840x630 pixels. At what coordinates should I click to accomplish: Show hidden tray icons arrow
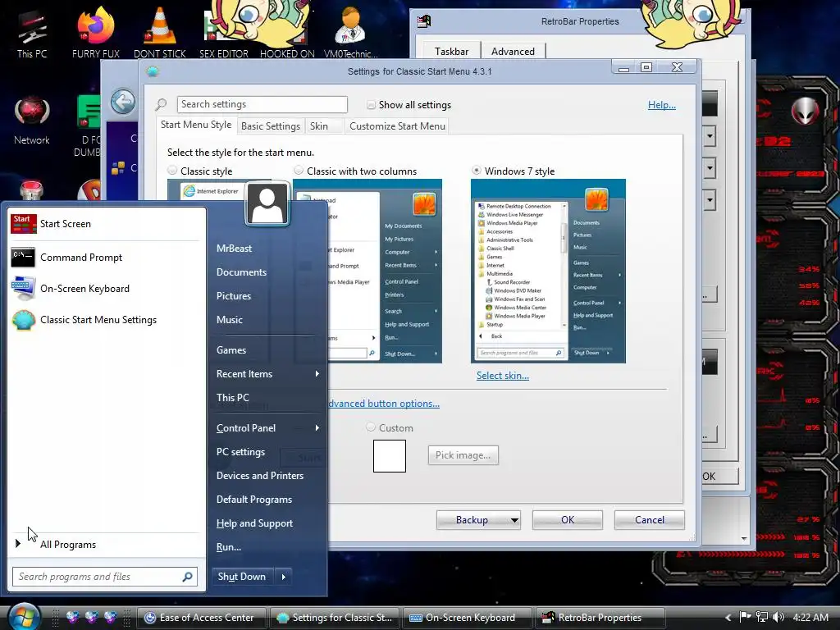click(x=728, y=618)
